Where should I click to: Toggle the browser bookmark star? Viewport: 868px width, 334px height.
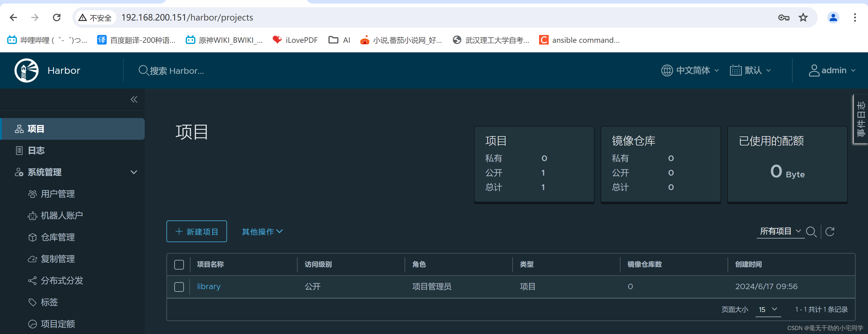[803, 17]
